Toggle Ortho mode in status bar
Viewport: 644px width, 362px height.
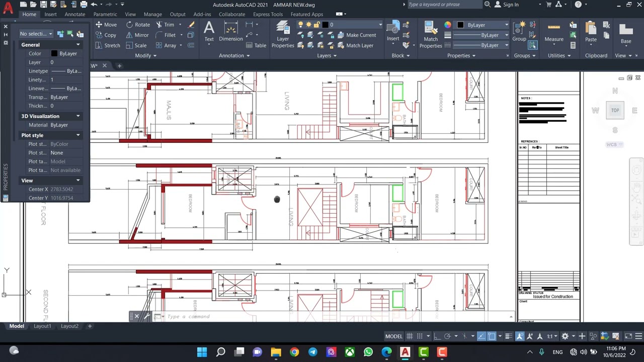pos(437,336)
